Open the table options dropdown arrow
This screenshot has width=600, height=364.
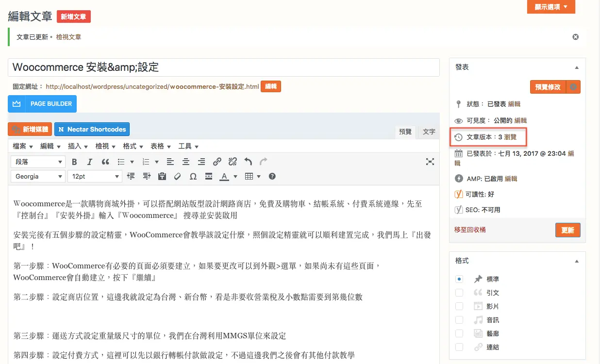259,177
